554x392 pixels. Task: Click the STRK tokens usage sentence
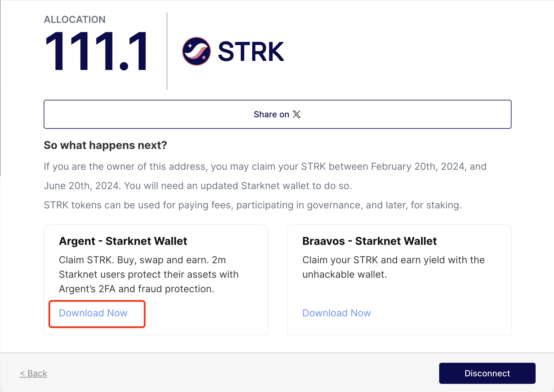pyautogui.click(x=253, y=205)
